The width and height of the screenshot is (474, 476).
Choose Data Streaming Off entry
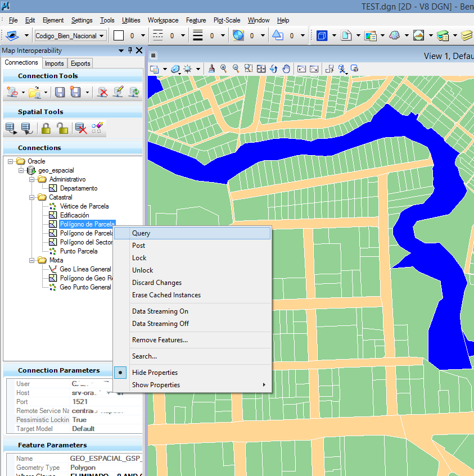pos(192,324)
